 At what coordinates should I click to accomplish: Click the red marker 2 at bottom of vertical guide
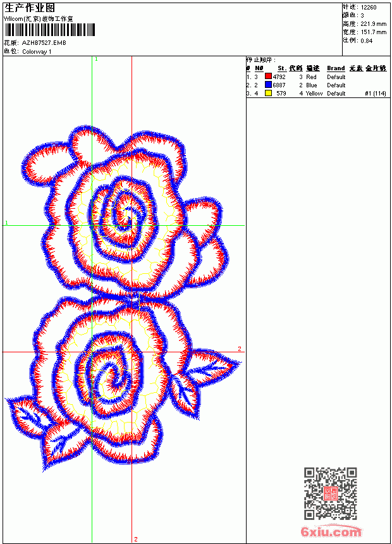click(136, 539)
